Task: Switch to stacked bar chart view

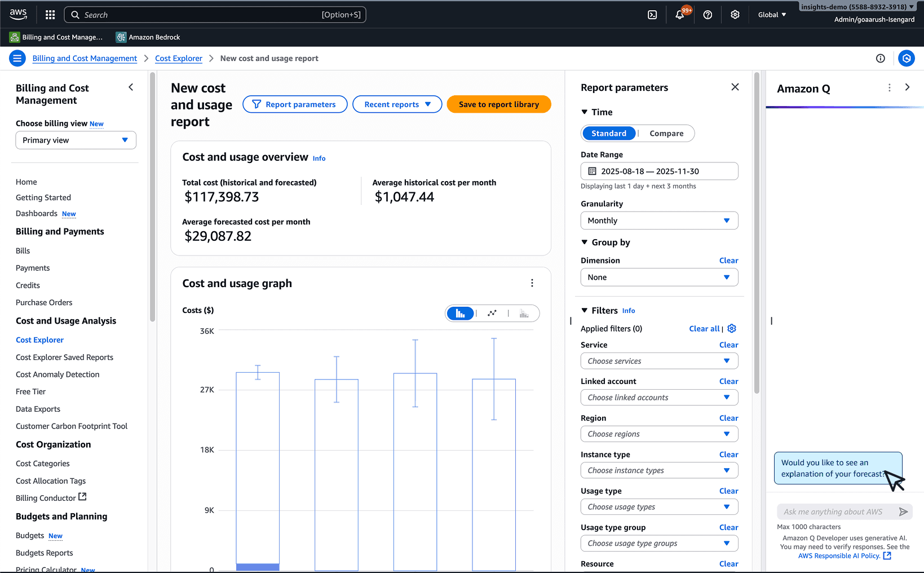Action: 524,314
